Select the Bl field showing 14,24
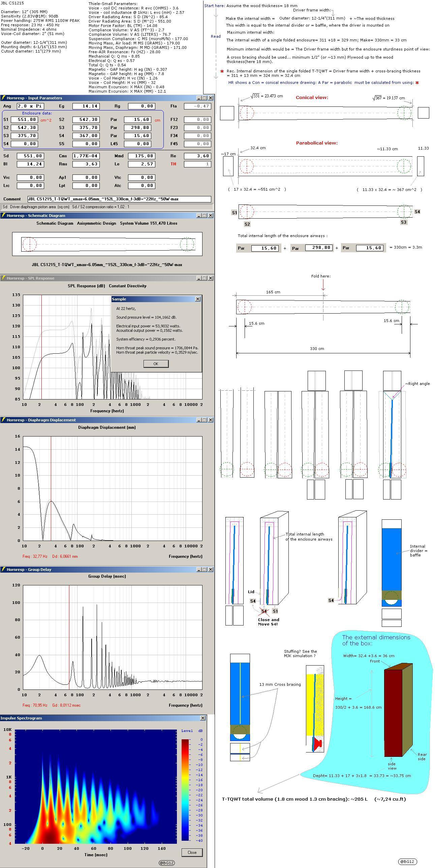The width and height of the screenshot is (435, 868). pos(30,164)
